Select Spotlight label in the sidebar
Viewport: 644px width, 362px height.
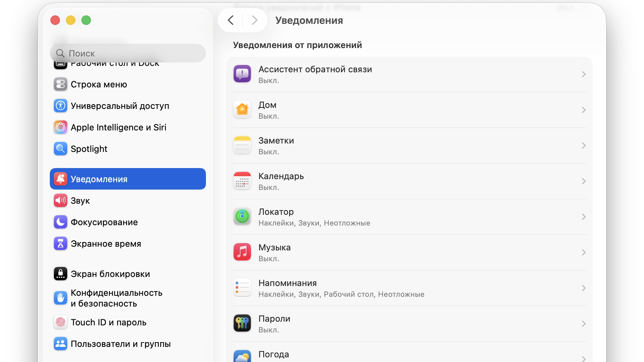[x=89, y=149]
